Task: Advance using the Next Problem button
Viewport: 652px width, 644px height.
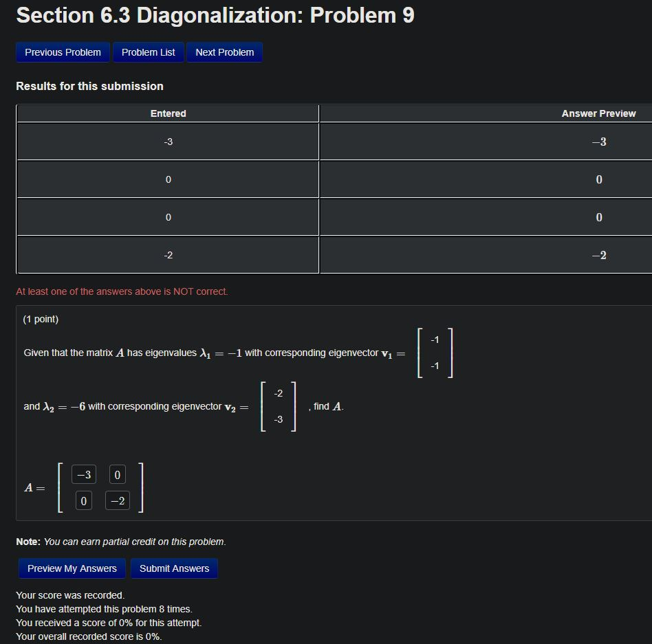Action: pos(224,52)
